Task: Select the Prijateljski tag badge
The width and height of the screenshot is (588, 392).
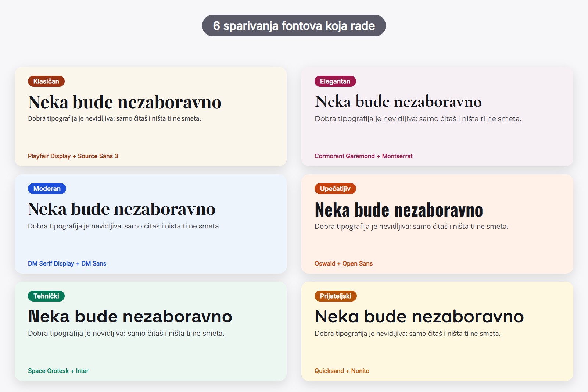Action: (336, 296)
